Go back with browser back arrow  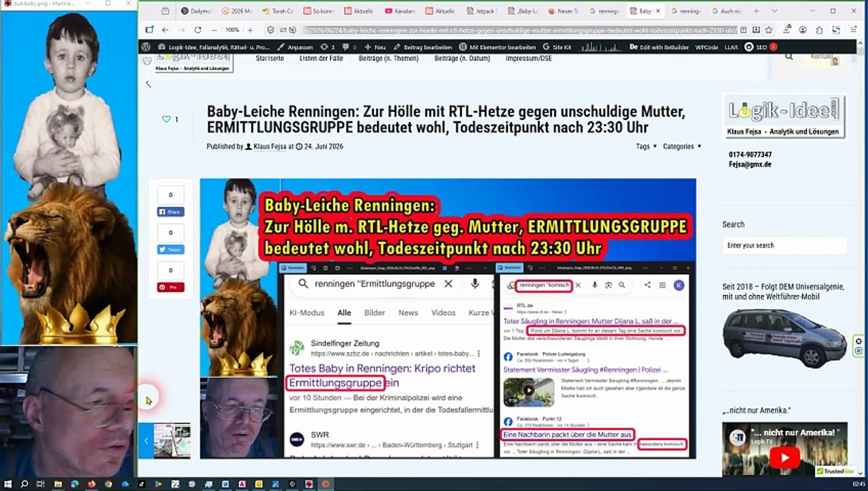tap(165, 30)
